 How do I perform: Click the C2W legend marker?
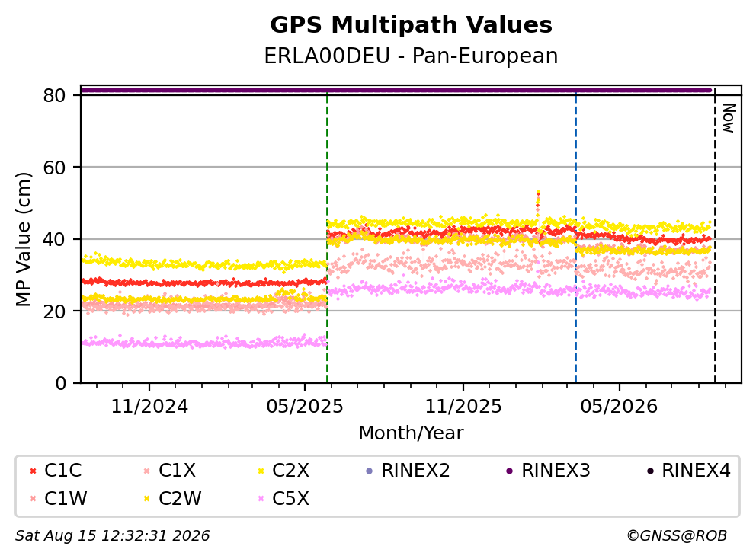(x=147, y=498)
